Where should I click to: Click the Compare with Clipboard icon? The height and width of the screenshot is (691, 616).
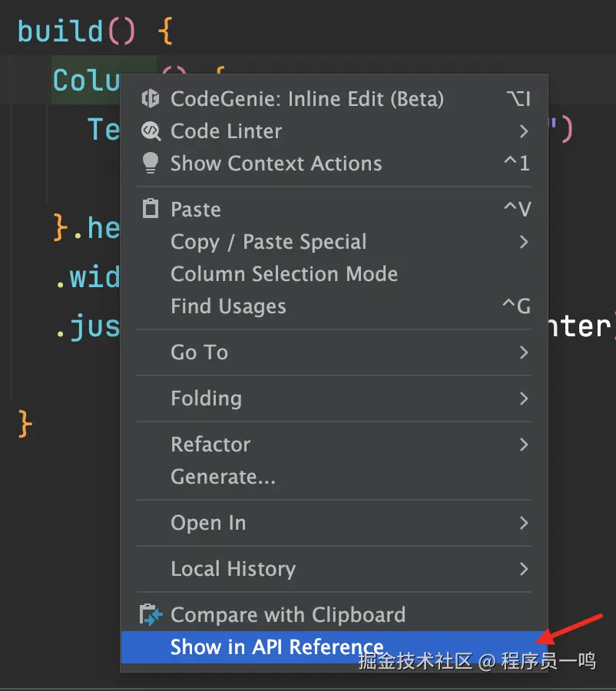pyautogui.click(x=151, y=615)
